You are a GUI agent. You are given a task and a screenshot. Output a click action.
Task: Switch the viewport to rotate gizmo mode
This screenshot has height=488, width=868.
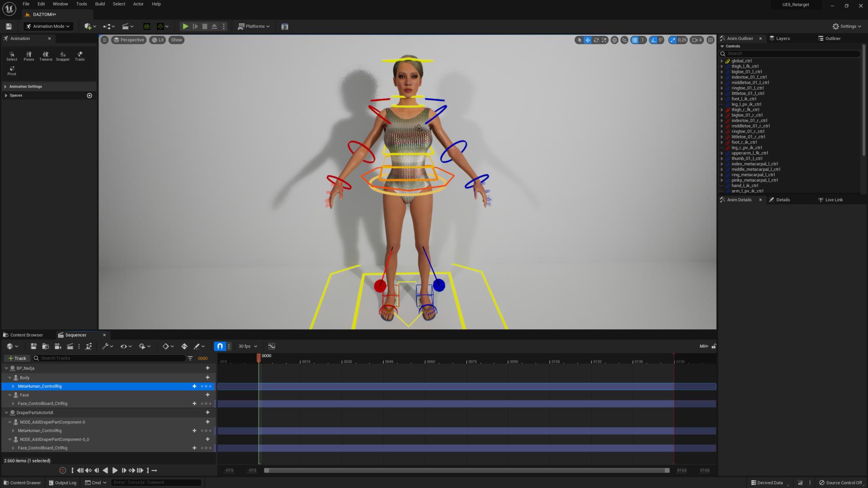click(596, 40)
